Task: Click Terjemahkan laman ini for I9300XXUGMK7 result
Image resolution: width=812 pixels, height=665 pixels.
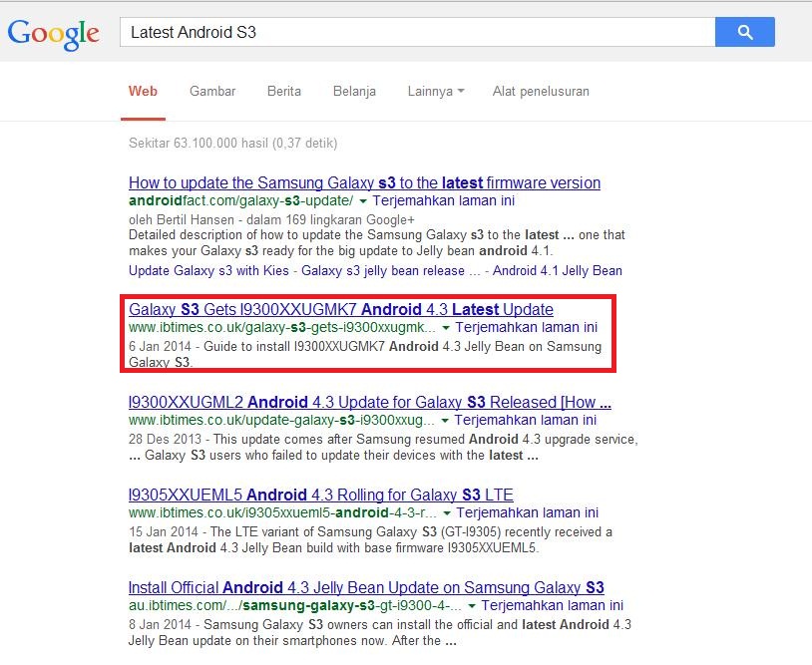Action: point(526,327)
